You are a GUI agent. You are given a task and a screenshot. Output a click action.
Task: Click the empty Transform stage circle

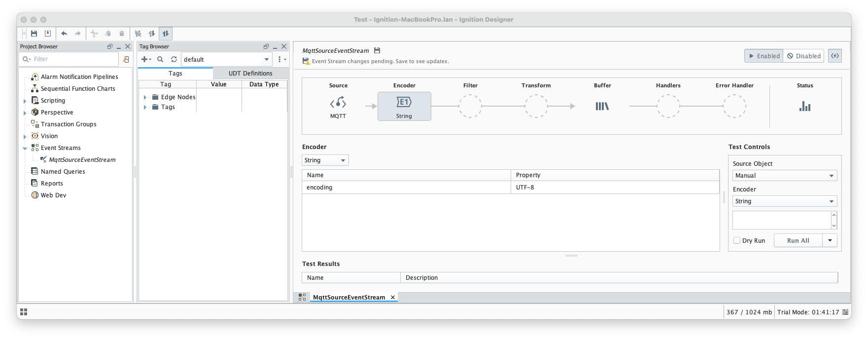tap(536, 106)
